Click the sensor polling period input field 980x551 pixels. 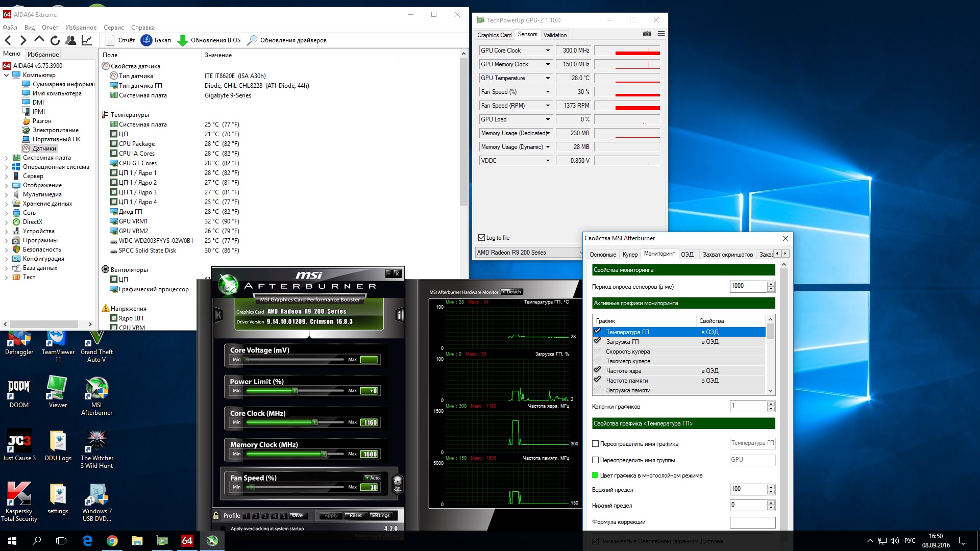[748, 286]
